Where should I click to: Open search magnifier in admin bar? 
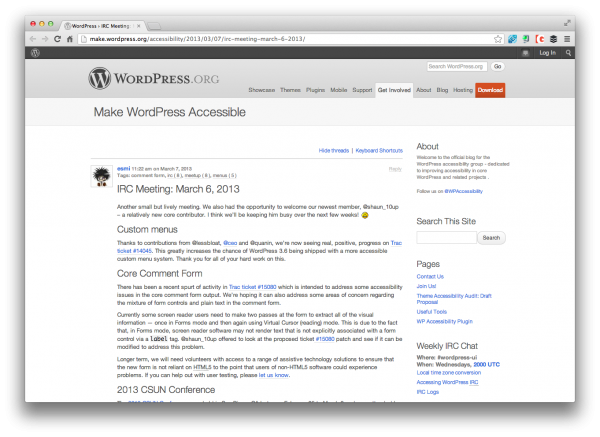tap(568, 53)
